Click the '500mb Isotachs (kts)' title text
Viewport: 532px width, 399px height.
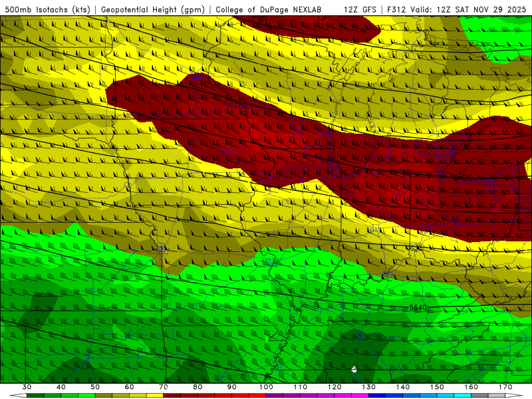[x=47, y=10]
